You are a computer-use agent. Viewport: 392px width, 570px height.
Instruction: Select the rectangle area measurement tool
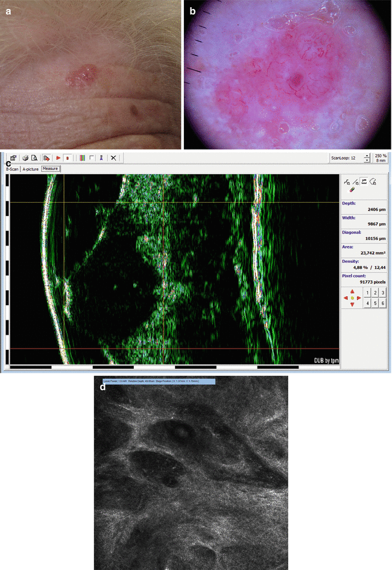[364, 180]
